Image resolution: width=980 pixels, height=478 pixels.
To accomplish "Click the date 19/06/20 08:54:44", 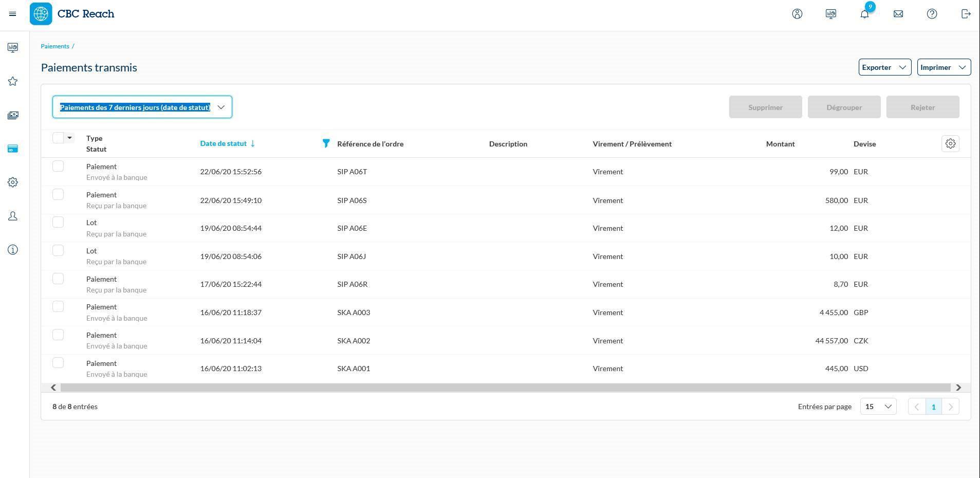I will pos(231,228).
